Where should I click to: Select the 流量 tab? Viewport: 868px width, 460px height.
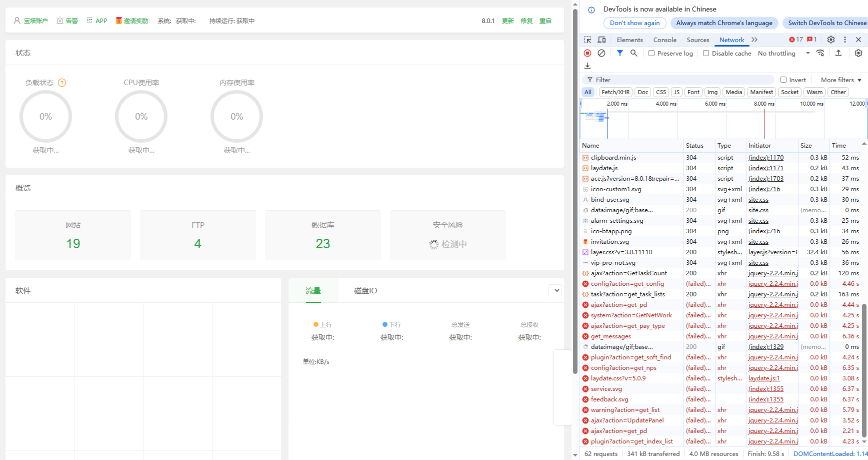tap(313, 290)
